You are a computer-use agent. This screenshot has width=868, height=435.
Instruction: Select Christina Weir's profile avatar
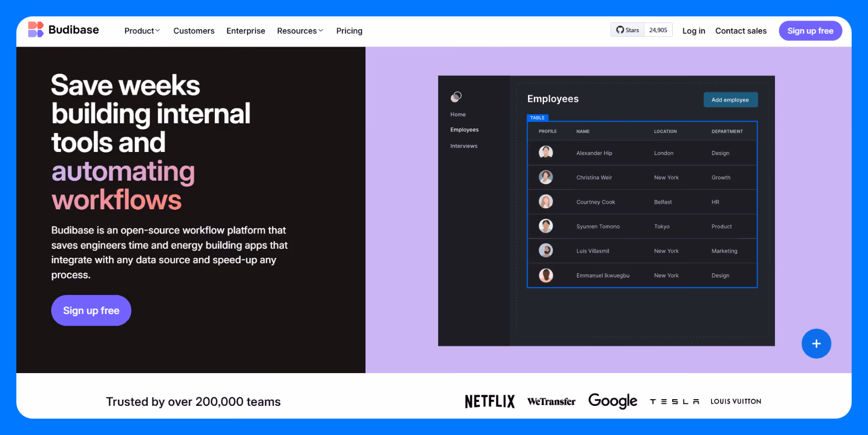pos(546,177)
